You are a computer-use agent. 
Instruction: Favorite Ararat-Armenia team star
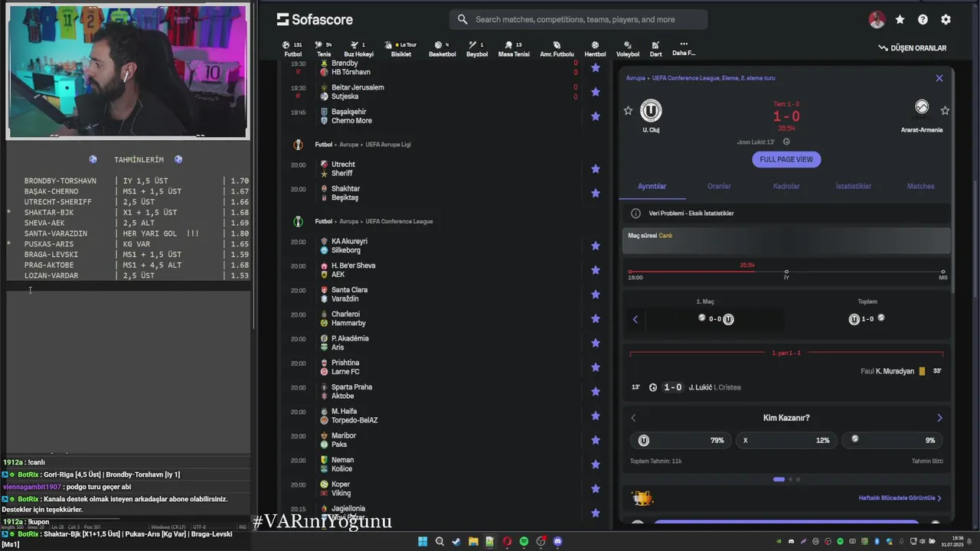click(945, 111)
